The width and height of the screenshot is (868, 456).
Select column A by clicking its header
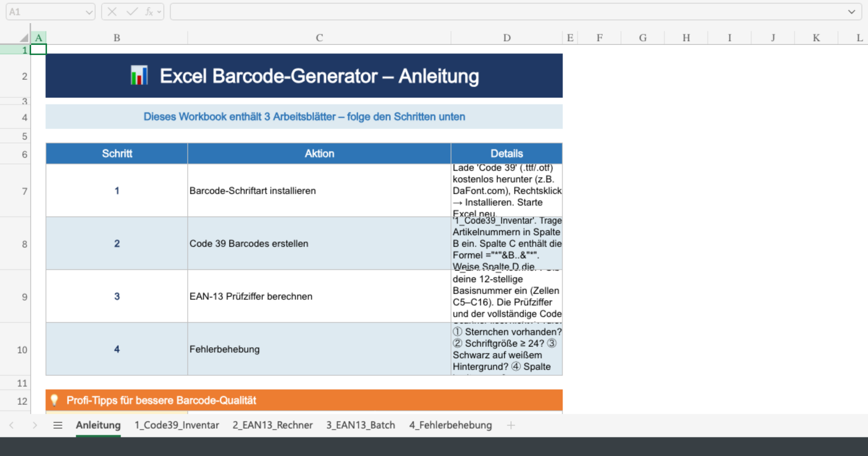tap(38, 37)
